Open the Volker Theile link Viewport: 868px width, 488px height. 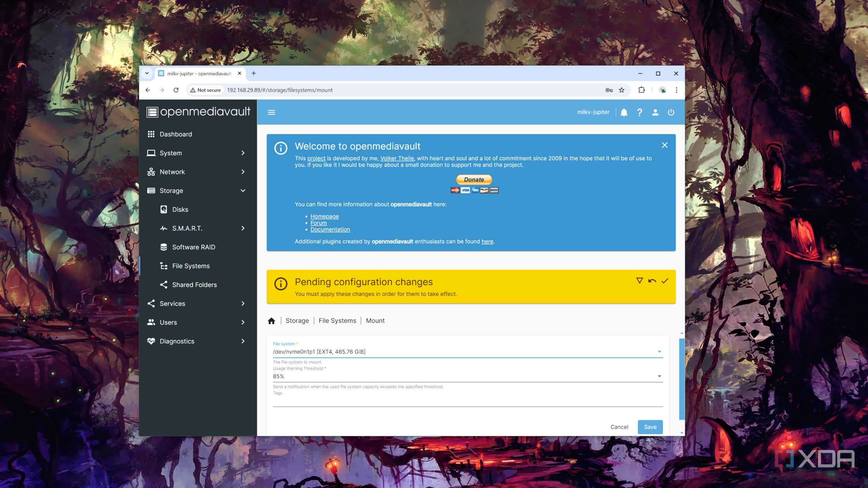point(397,158)
